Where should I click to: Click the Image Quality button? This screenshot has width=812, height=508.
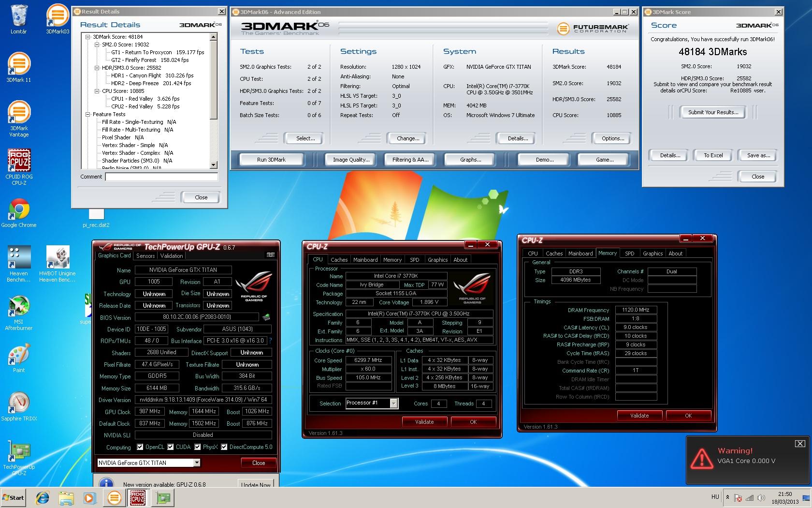pos(351,160)
